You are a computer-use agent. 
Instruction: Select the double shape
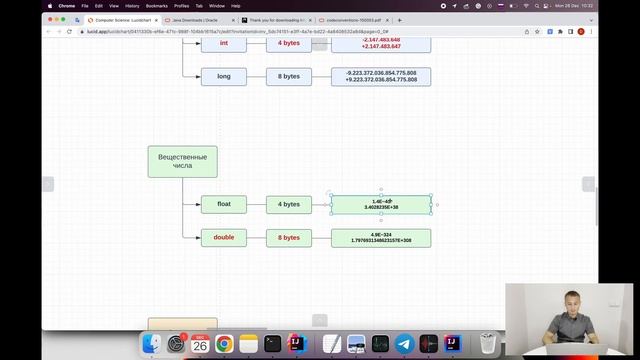pyautogui.click(x=224, y=238)
